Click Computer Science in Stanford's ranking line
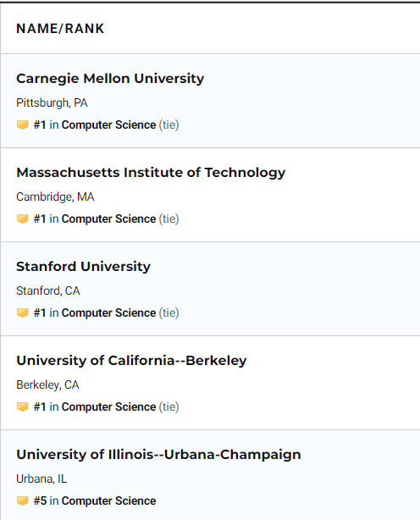The height and width of the screenshot is (520, 420). pos(108,313)
